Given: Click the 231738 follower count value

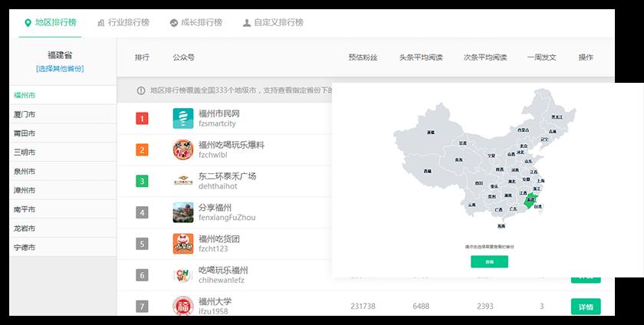Looking at the screenshot, I should 363,307.
